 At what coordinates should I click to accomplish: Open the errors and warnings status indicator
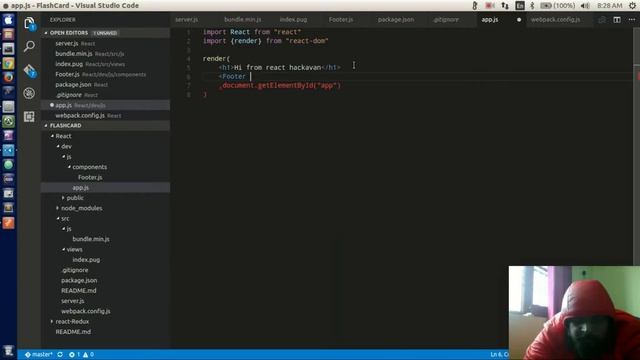[x=81, y=354]
